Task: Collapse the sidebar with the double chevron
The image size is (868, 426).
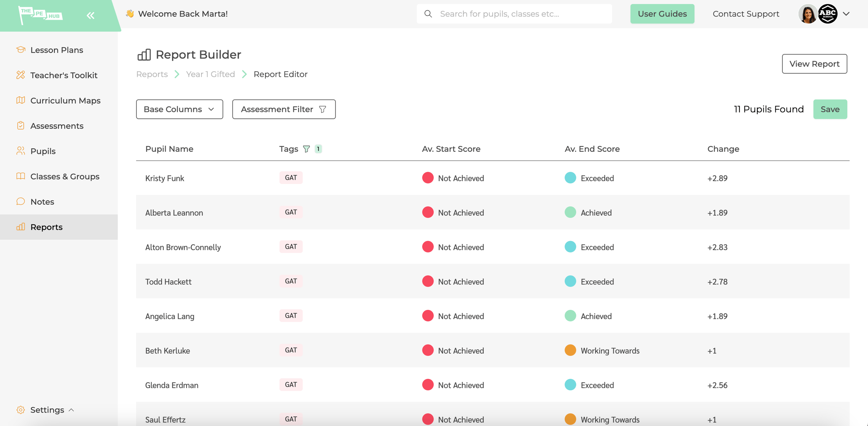Action: [90, 15]
